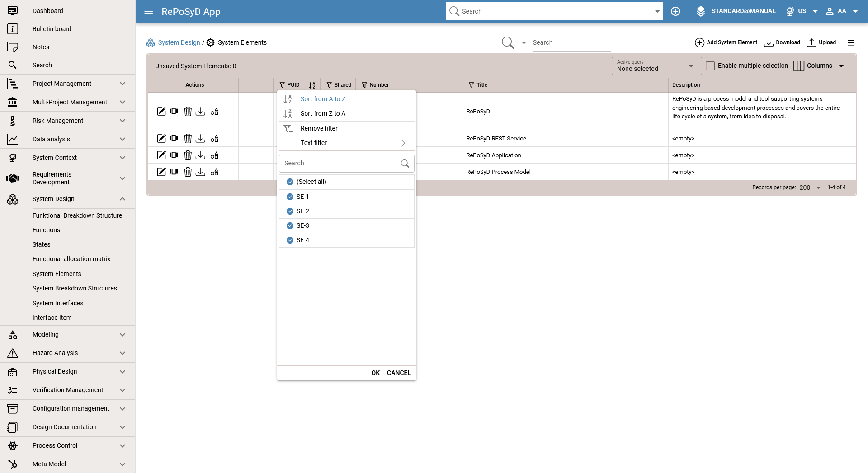Open Functional allocation matrix sidebar item
Viewport: 868px width, 473px height.
coord(71,259)
